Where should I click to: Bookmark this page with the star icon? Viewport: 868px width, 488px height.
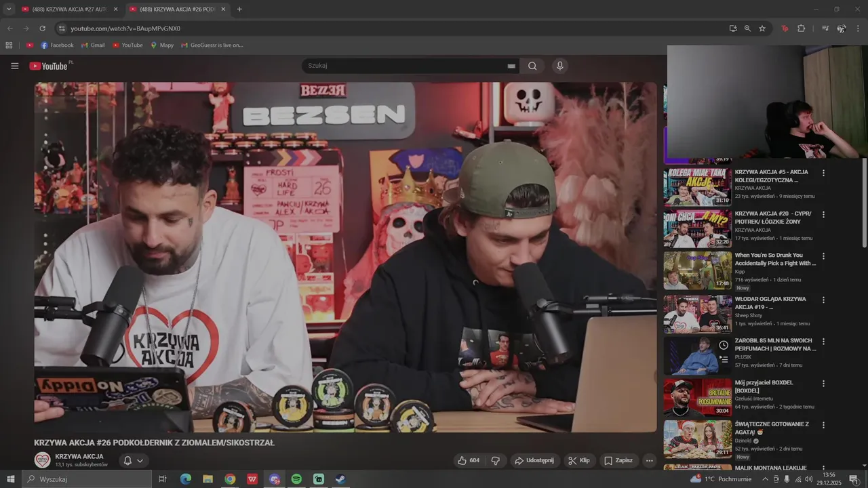[x=762, y=28]
